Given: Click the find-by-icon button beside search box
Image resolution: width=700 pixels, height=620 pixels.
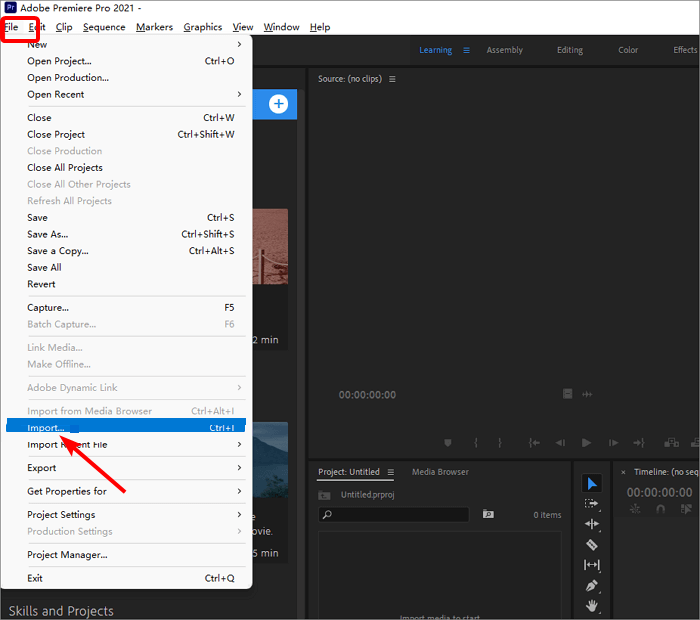Looking at the screenshot, I should coord(488,514).
